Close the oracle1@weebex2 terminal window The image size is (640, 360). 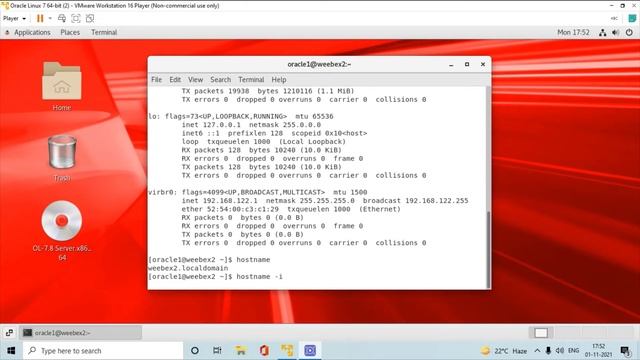click(x=483, y=64)
